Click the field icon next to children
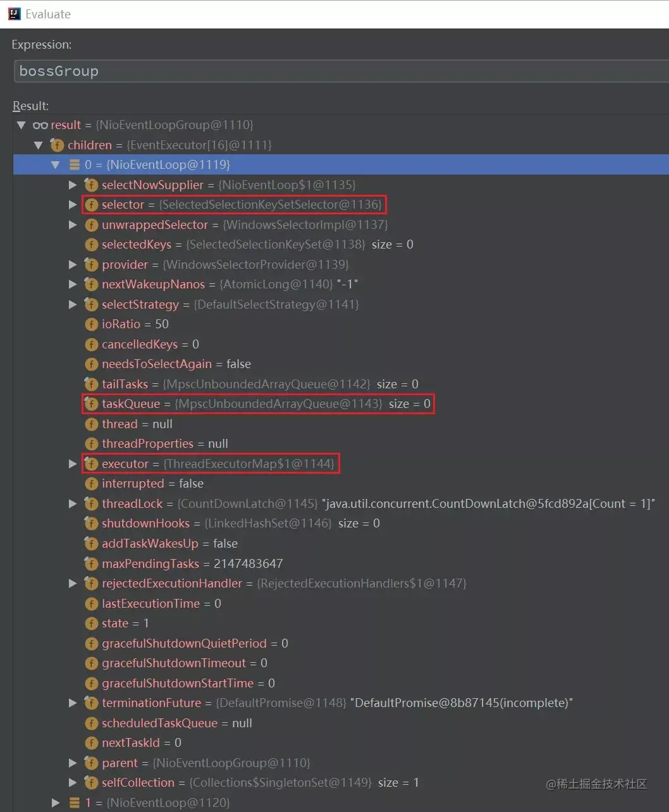 tap(57, 145)
